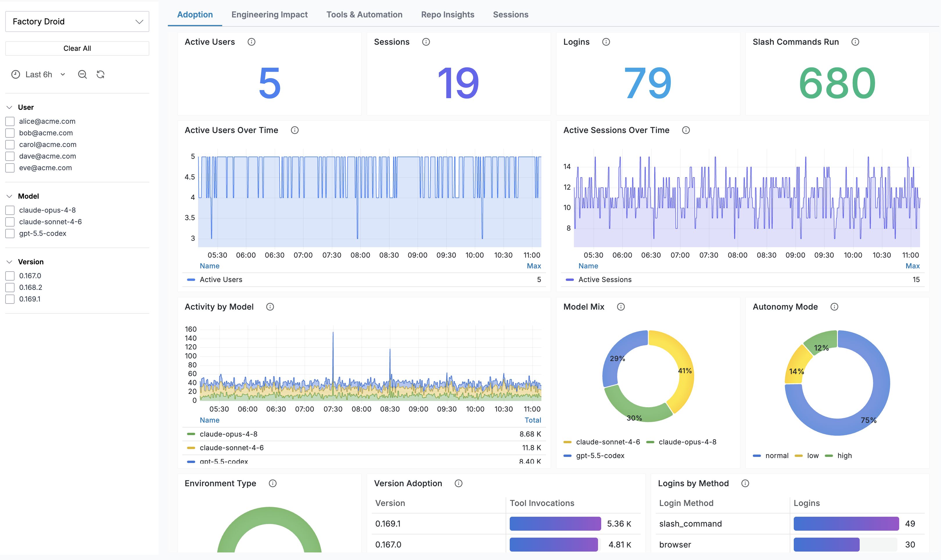Click the Logins by Method info icon

coord(745,483)
